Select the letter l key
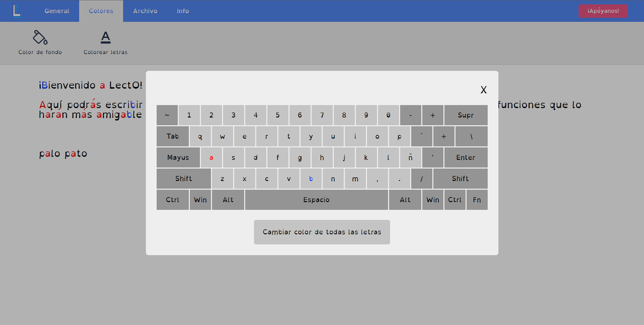 (388, 157)
